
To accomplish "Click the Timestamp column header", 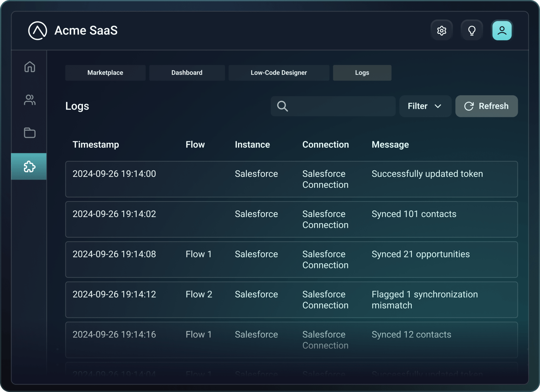I will click(96, 144).
